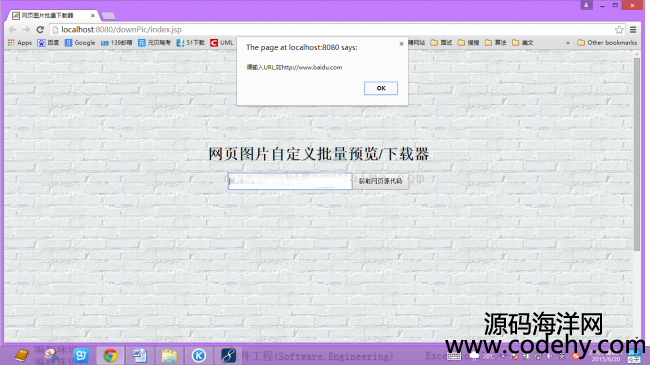650x365 pixels.
Task: Open a new tab next to the current tab
Action: [108, 16]
